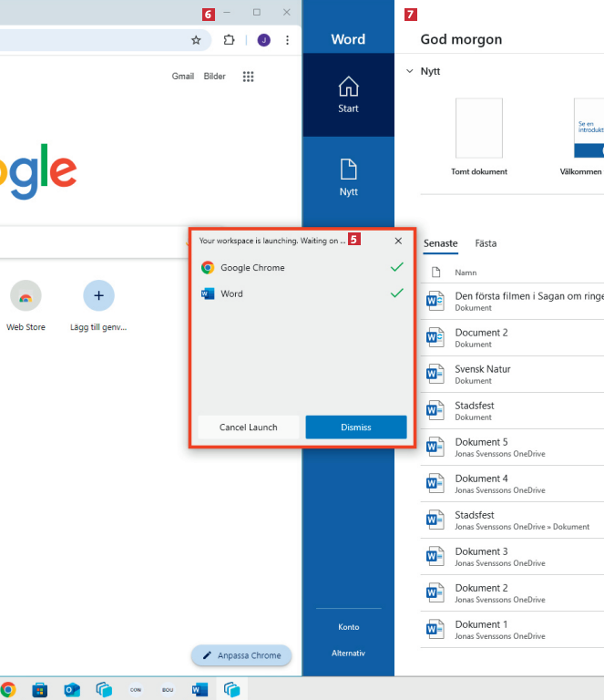Click Cancel Launch button
Image resolution: width=604 pixels, height=700 pixels.
tap(248, 427)
